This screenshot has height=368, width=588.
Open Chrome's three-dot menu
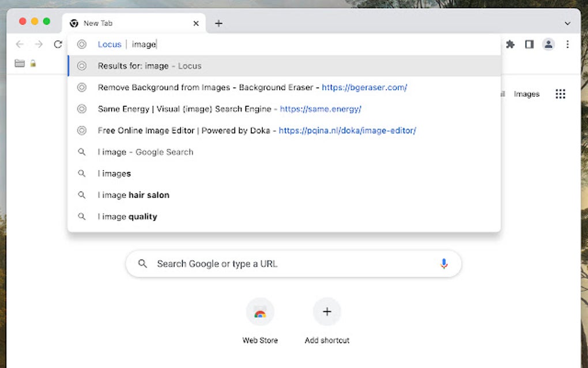(x=567, y=44)
